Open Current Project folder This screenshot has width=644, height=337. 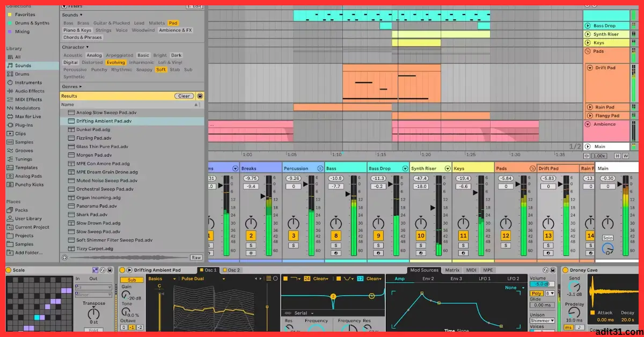click(32, 227)
